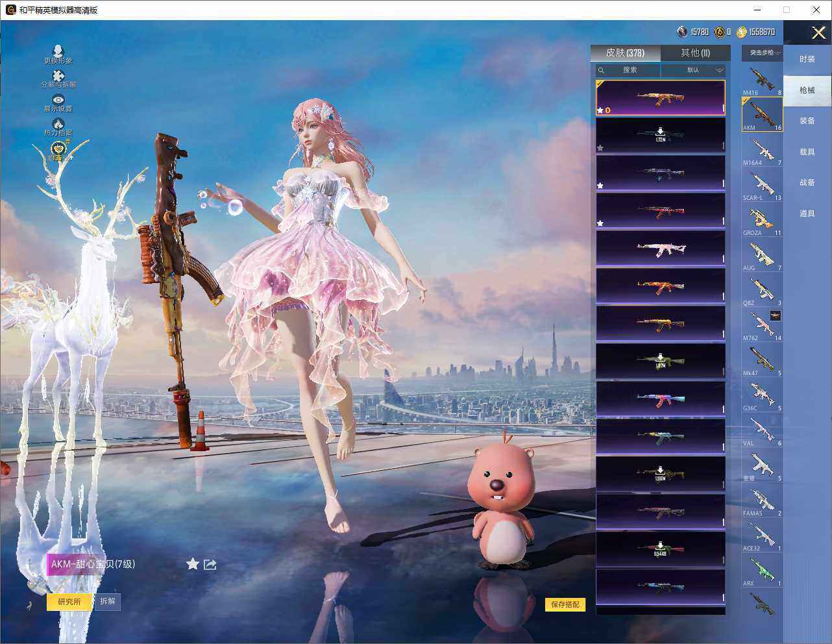832x644 pixels.
Task: Open 展示设置 eye display settings
Action: click(x=58, y=99)
